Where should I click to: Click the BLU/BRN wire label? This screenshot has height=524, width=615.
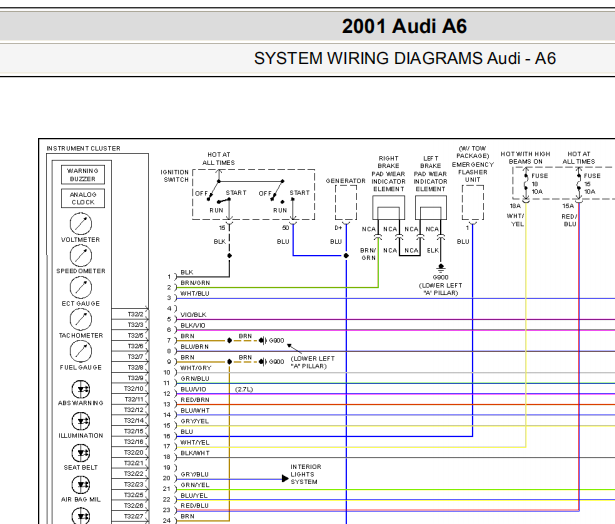[x=194, y=347]
